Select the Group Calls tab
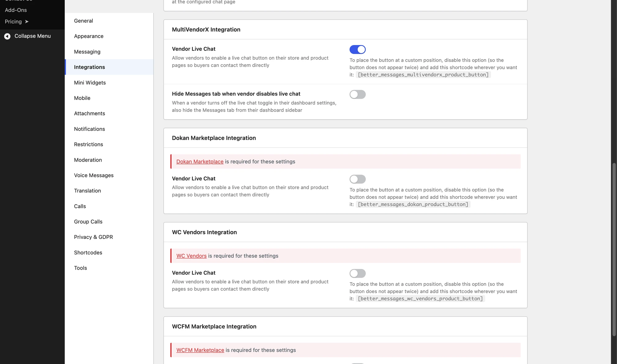617x364 pixels. click(x=109, y=221)
